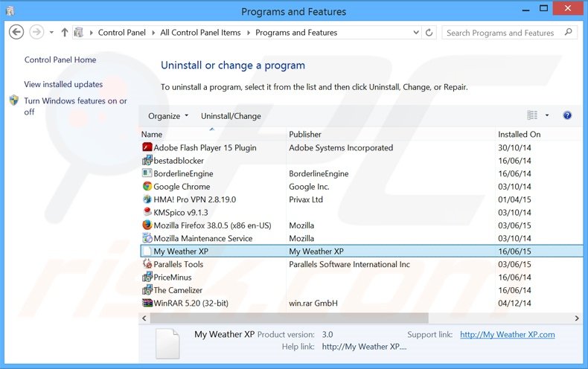The width and height of the screenshot is (588, 369).
Task: Select the KMSpico red button icon
Action: [x=147, y=212]
